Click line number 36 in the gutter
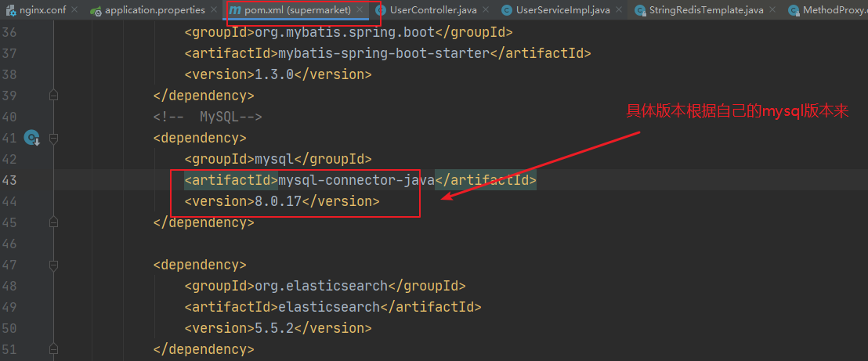The width and height of the screenshot is (868, 361). click(9, 32)
